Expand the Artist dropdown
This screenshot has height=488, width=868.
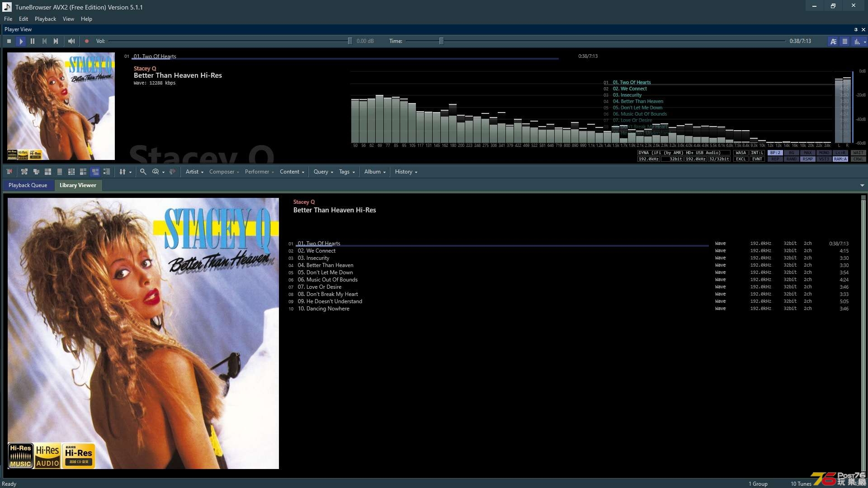[194, 172]
